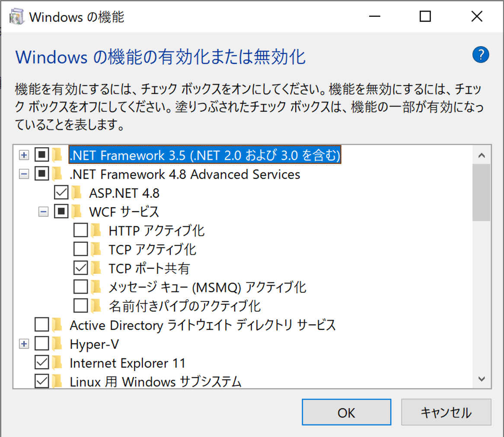The width and height of the screenshot is (504, 437).
Task: Click the scrollbar down arrow
Action: pyautogui.click(x=481, y=379)
